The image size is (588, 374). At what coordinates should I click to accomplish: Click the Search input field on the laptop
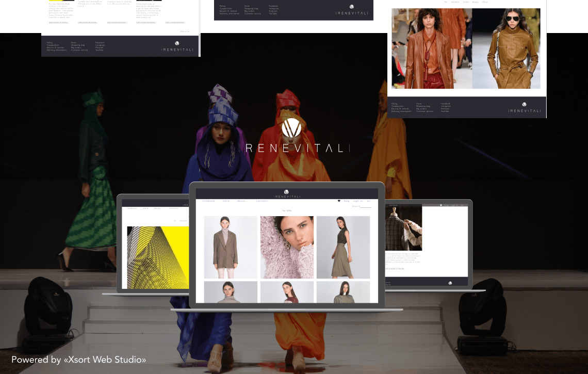[x=365, y=206]
